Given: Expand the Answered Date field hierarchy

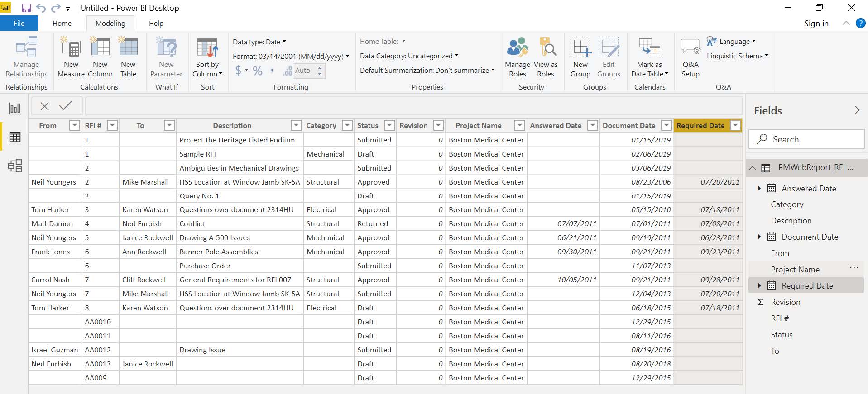Looking at the screenshot, I should (759, 188).
